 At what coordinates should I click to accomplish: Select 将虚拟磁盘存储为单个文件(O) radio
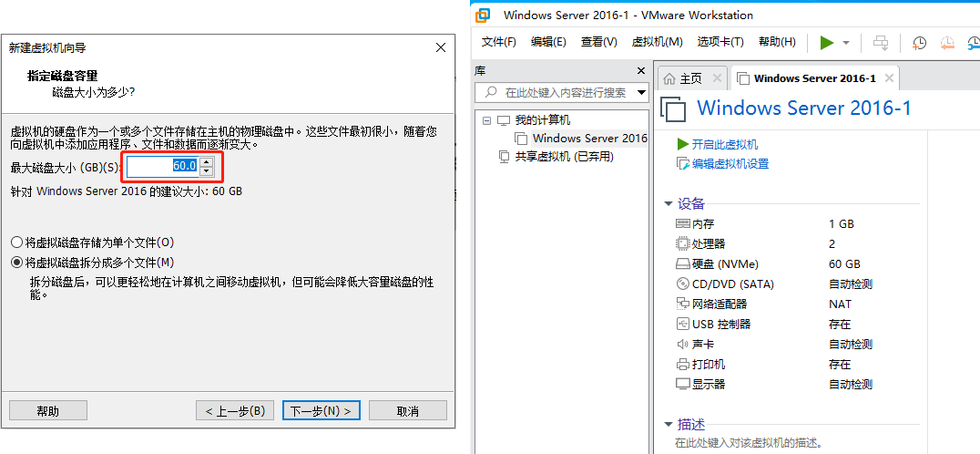tap(17, 242)
